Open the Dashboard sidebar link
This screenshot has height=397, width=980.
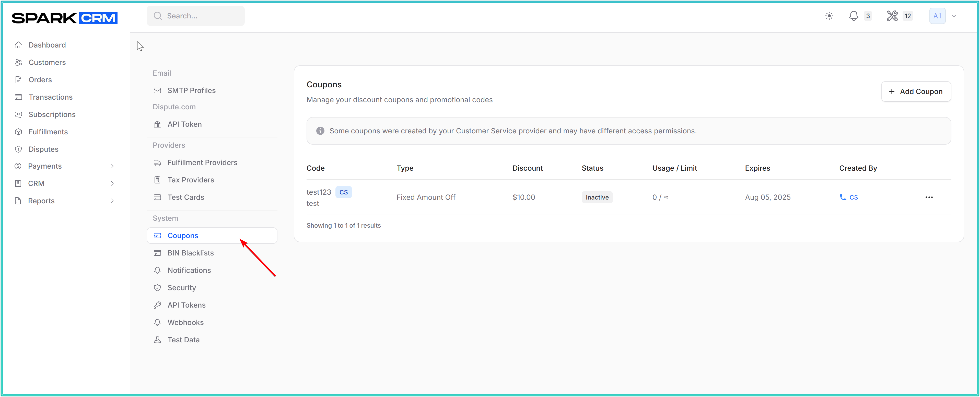[47, 45]
